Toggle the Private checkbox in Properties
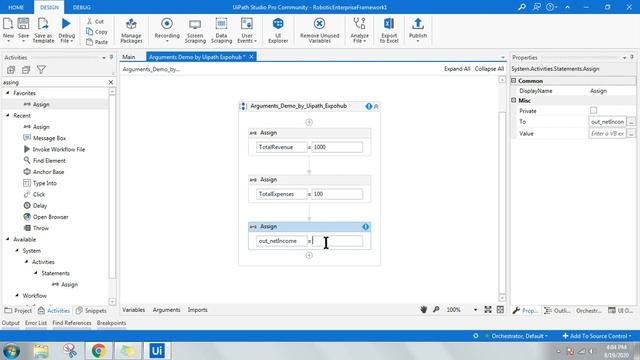 tap(593, 110)
